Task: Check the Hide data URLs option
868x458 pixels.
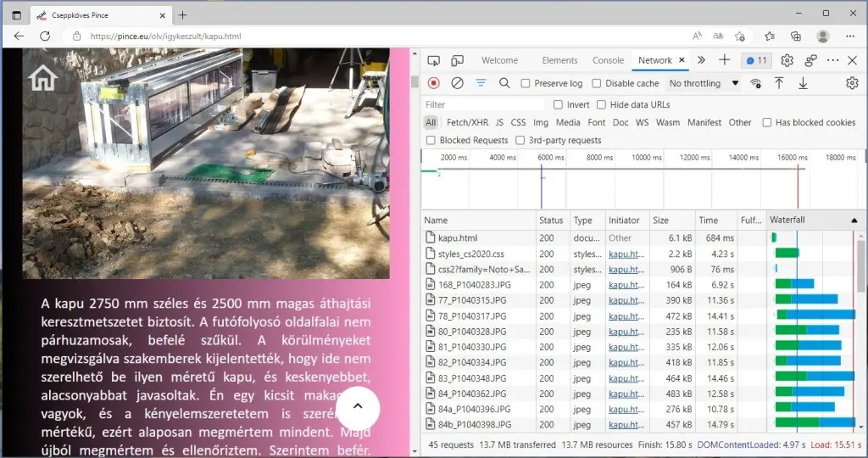Action: (601, 105)
